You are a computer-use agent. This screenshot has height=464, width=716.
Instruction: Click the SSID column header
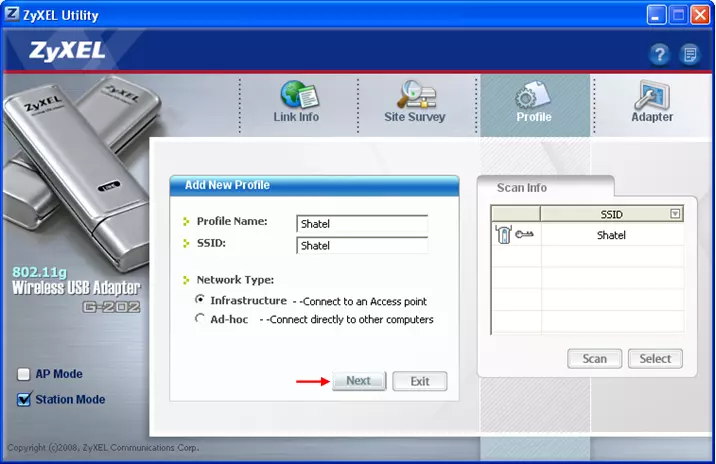click(x=611, y=214)
